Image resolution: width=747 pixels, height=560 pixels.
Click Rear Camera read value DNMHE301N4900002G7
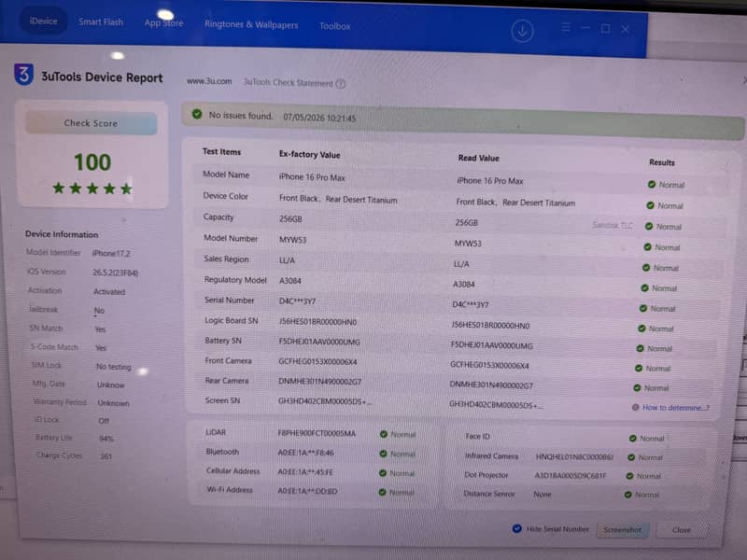tap(491, 385)
